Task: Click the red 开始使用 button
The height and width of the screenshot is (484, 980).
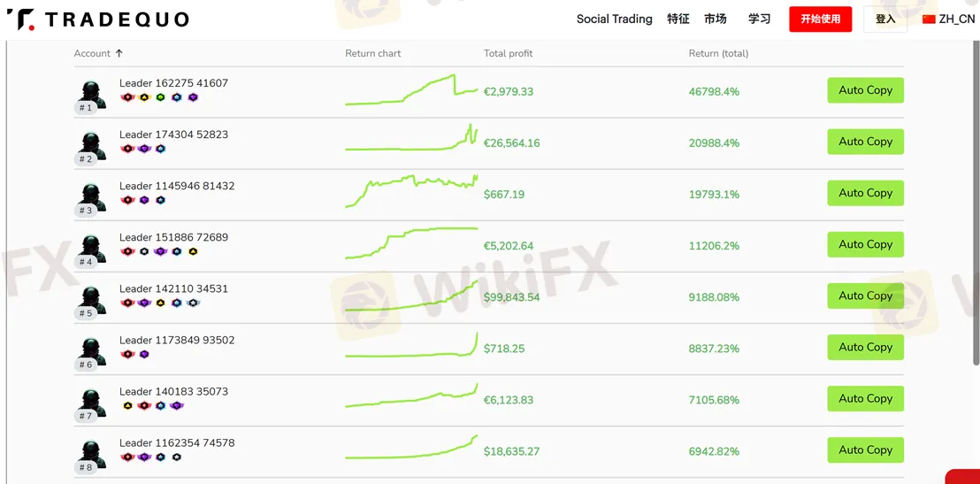Action: click(820, 19)
